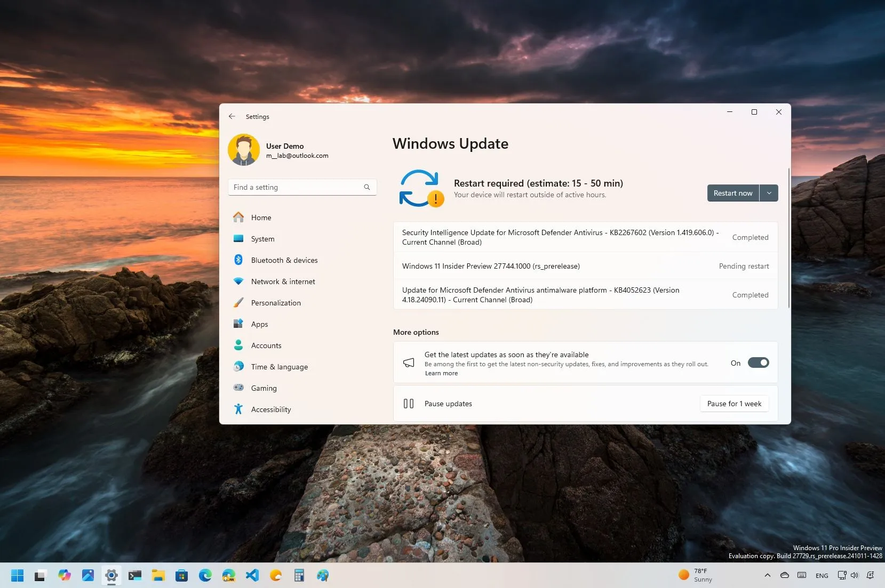The image size is (885, 588).
Task: Click the m_lab@outlook.com account email
Action: pyautogui.click(x=297, y=156)
